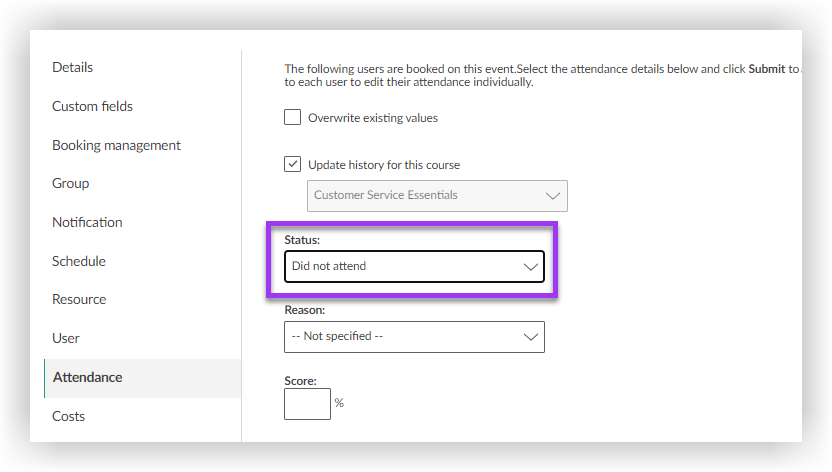Go to the Costs section
The height and width of the screenshot is (472, 832).
click(69, 416)
